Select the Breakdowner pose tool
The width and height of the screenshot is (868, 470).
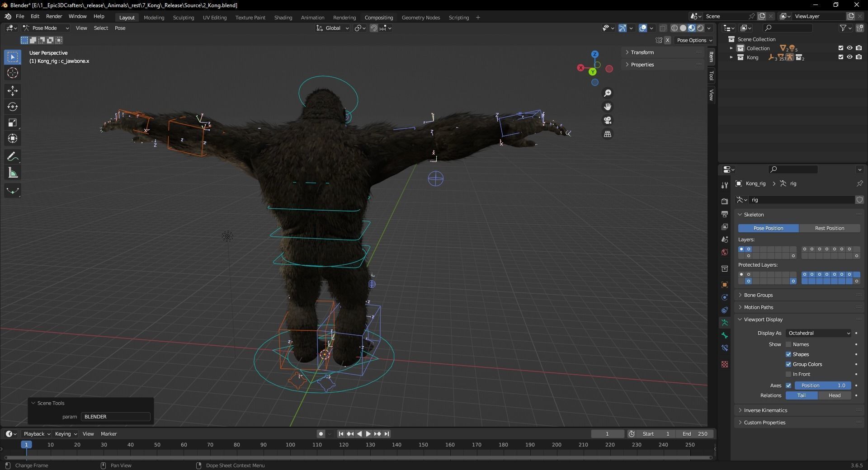point(13,191)
